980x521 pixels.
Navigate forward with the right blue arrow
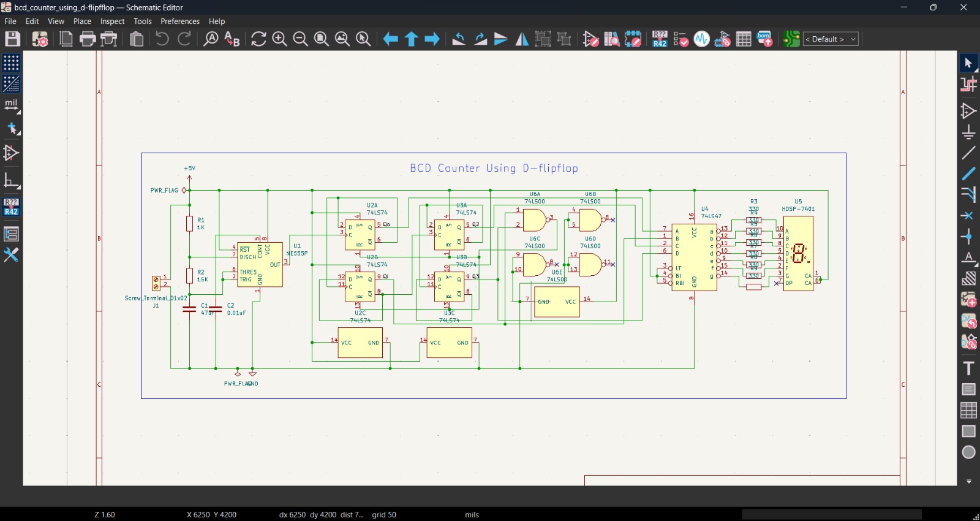tap(432, 39)
